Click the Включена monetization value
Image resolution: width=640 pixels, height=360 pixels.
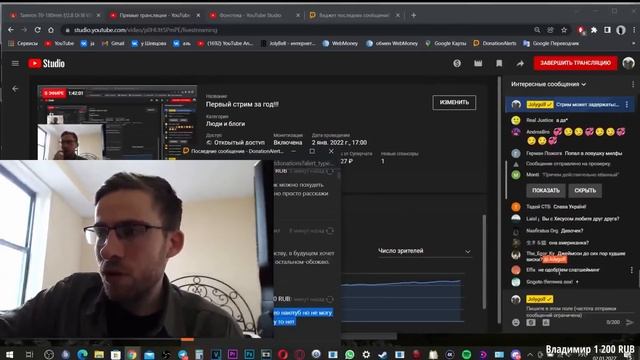click(x=288, y=142)
